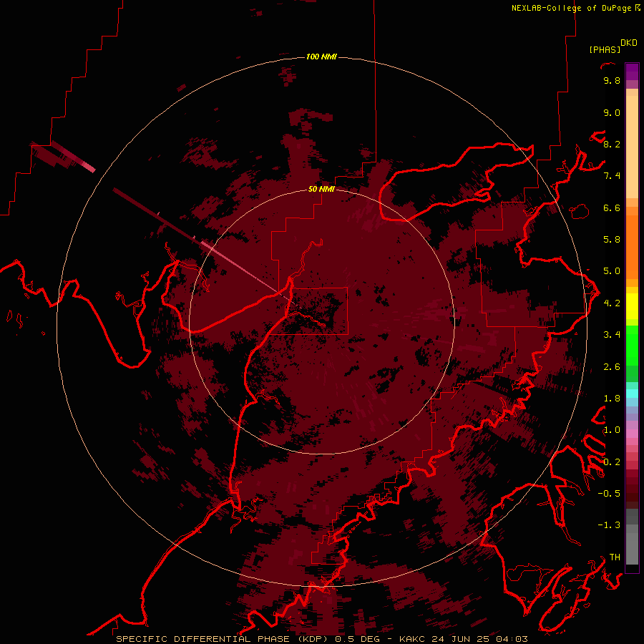Viewport: 644px width, 644px height.
Task: Click the 50 NMI range ring label
Action: [321, 189]
